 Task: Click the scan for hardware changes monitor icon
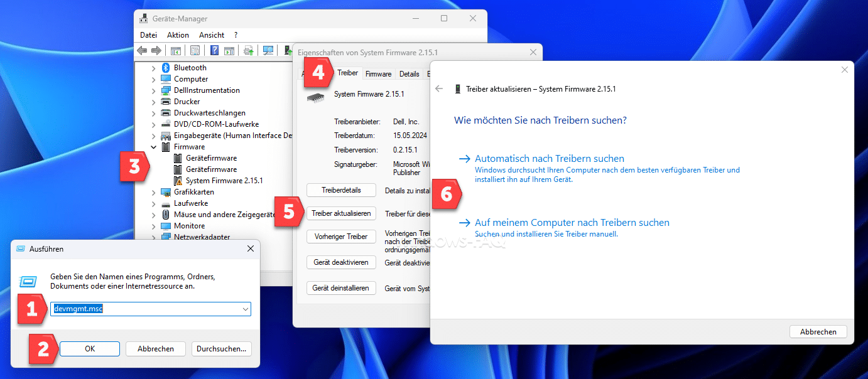click(268, 51)
